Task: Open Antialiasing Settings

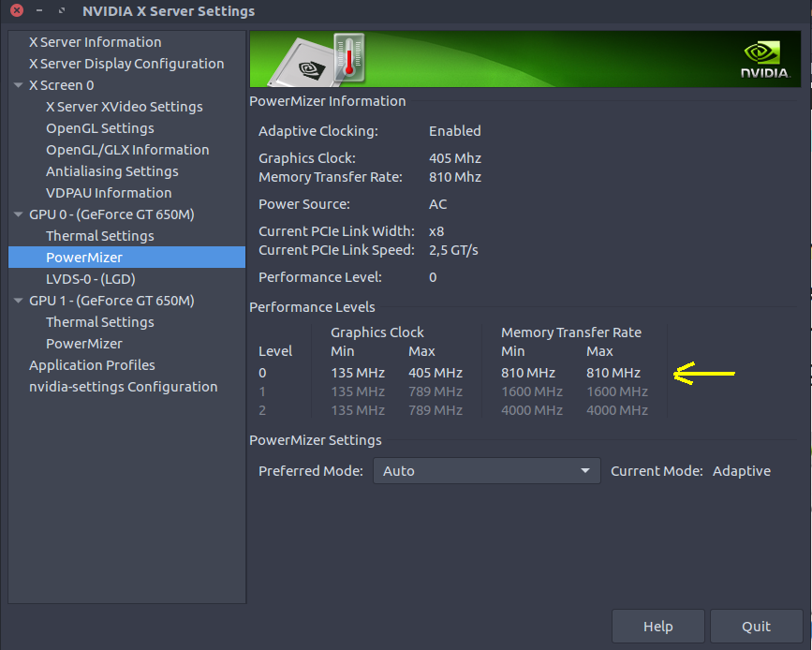Action: coord(111,171)
